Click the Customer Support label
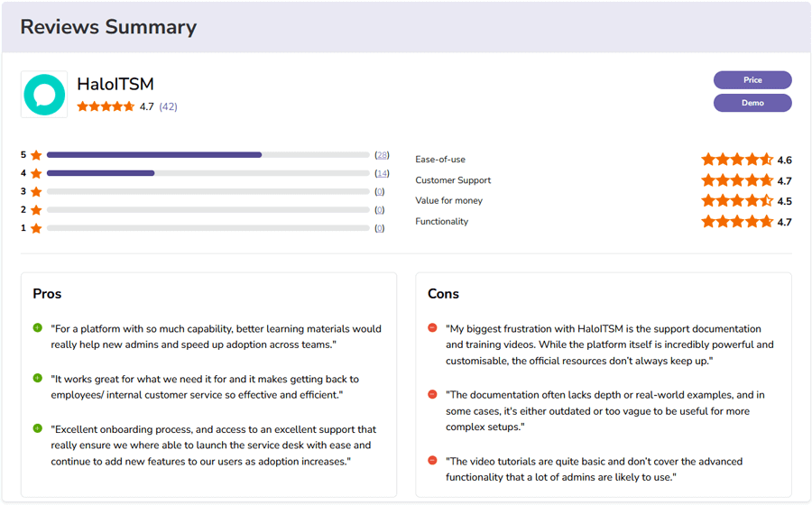812x505 pixels. click(453, 180)
